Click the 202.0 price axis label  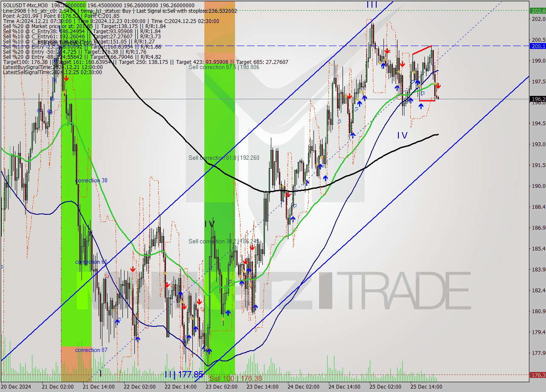(x=538, y=19)
